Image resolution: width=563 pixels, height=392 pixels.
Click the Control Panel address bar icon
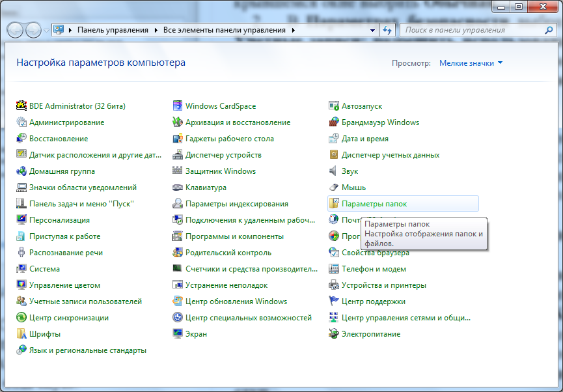click(x=59, y=30)
